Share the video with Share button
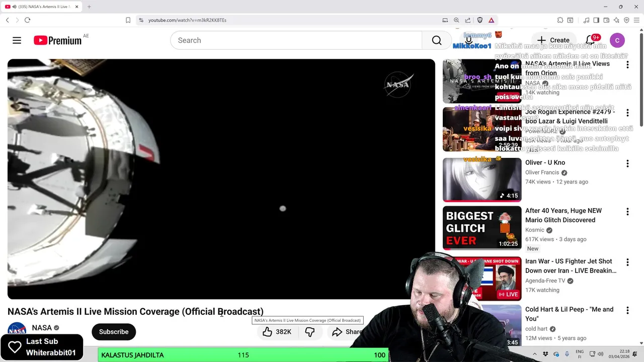 coord(347,332)
